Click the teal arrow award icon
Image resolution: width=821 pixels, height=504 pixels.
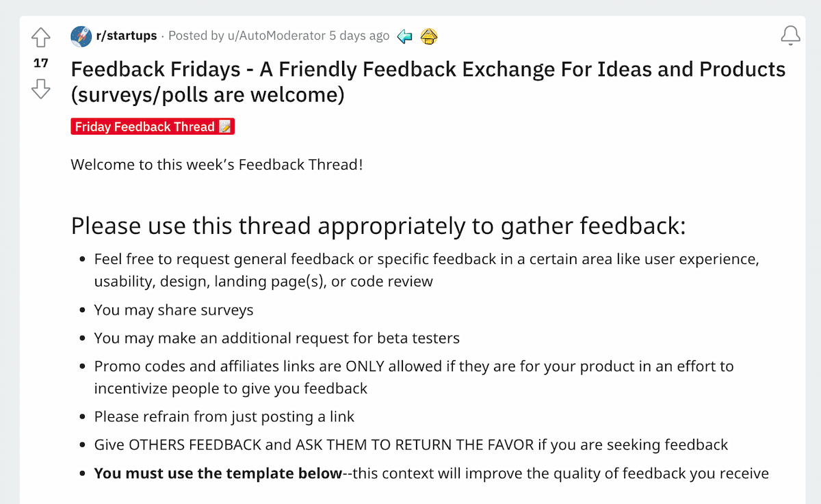pyautogui.click(x=405, y=36)
